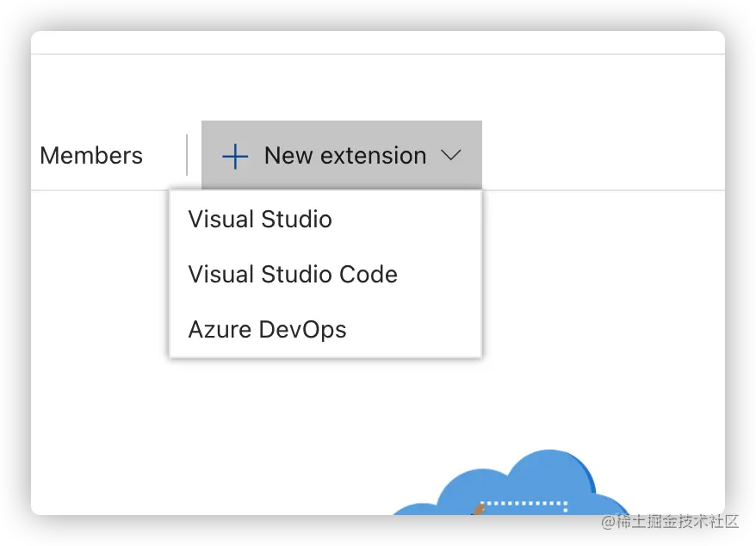This screenshot has width=756, height=546.
Task: Click the word DevOps in the last menu entry
Action: click(x=306, y=329)
